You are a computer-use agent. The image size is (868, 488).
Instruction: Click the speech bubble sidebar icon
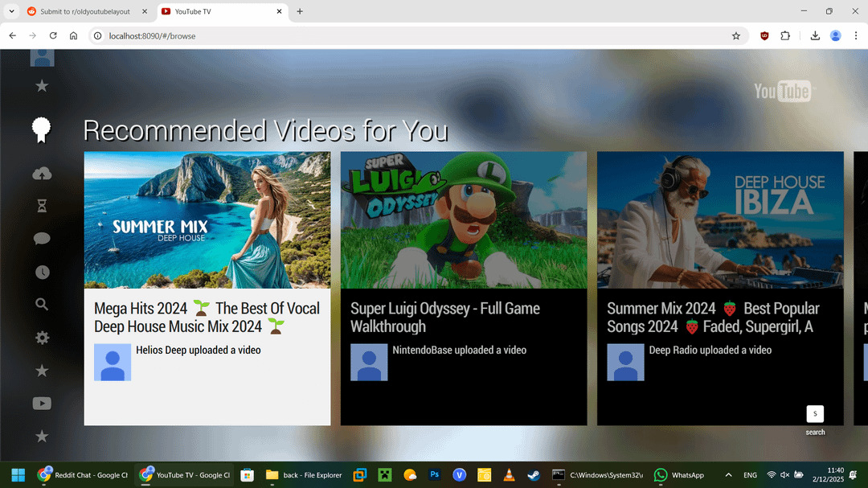(x=42, y=239)
